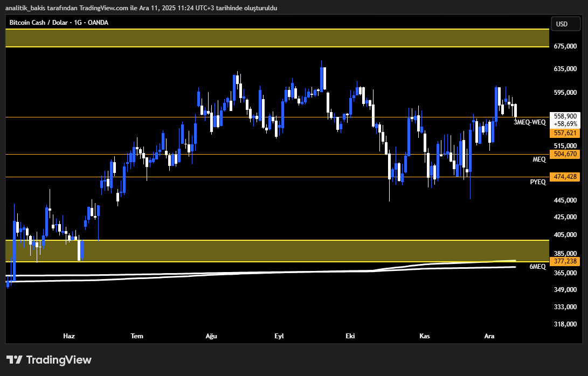Open the USD currency selector
The image size is (588, 376).
click(565, 24)
